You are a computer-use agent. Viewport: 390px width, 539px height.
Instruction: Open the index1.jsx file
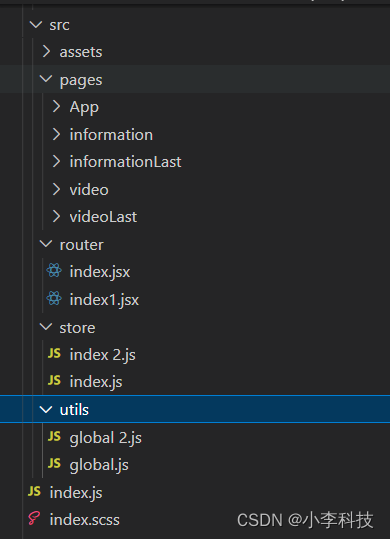[x=104, y=300]
